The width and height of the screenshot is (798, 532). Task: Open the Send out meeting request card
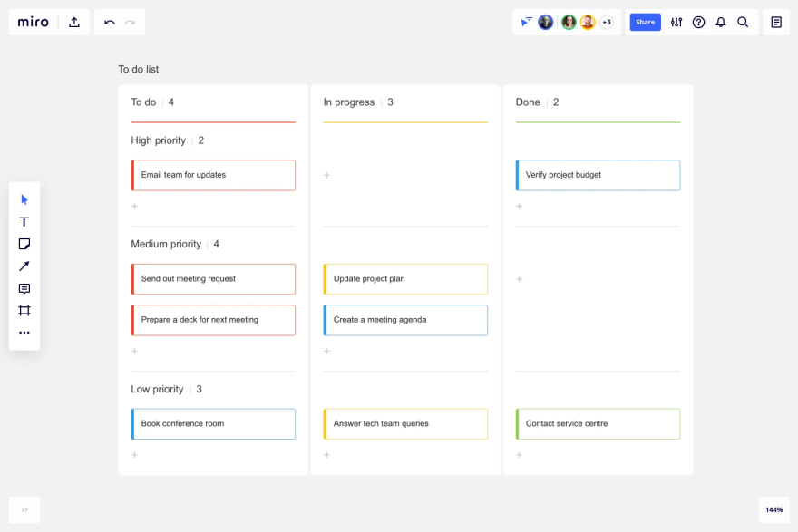click(x=213, y=279)
